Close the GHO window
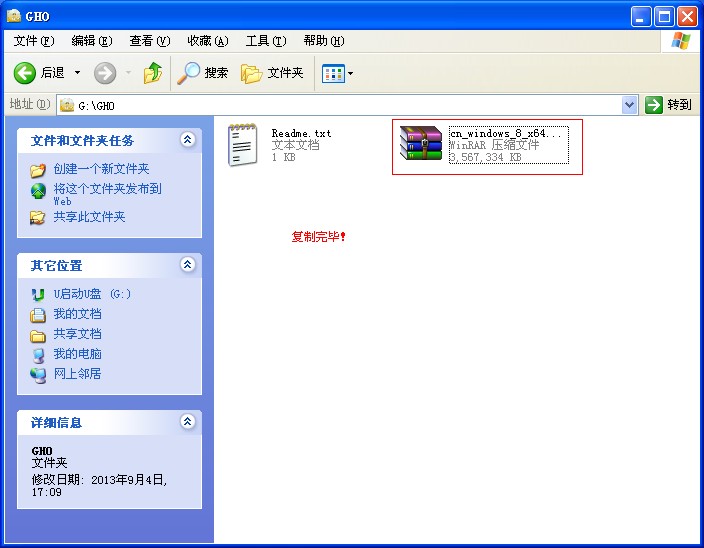Viewport: 704px width, 548px height. point(687,17)
